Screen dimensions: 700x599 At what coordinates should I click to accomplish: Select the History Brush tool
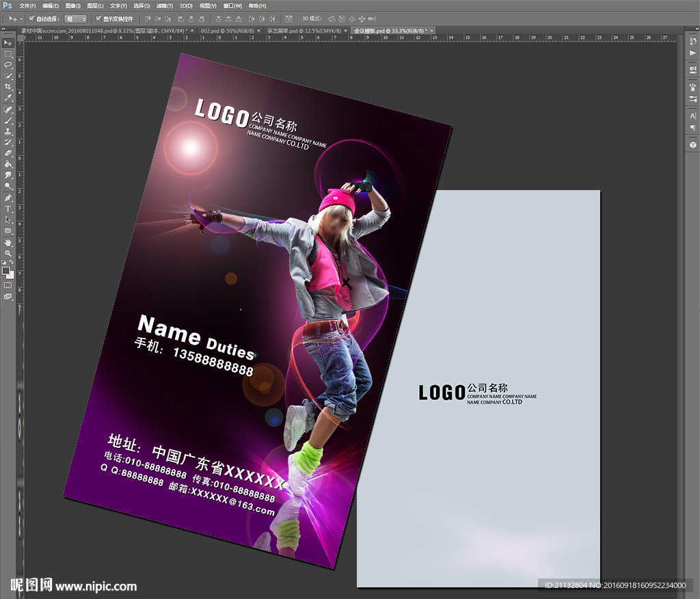click(8, 142)
